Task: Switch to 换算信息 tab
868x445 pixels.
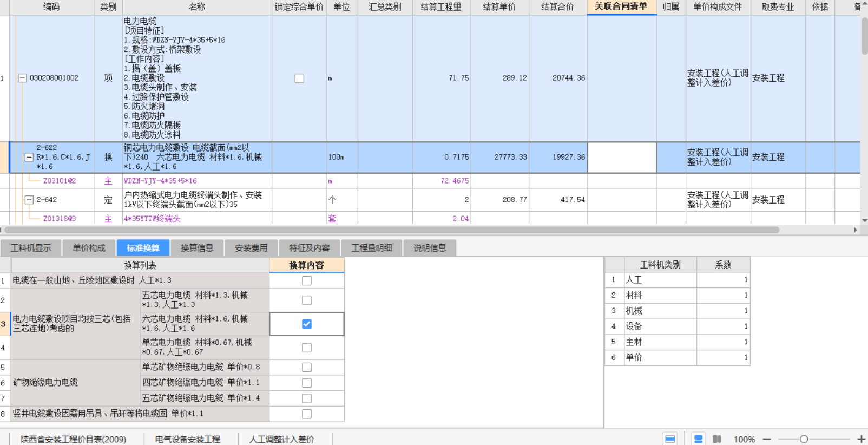Action: coord(197,248)
